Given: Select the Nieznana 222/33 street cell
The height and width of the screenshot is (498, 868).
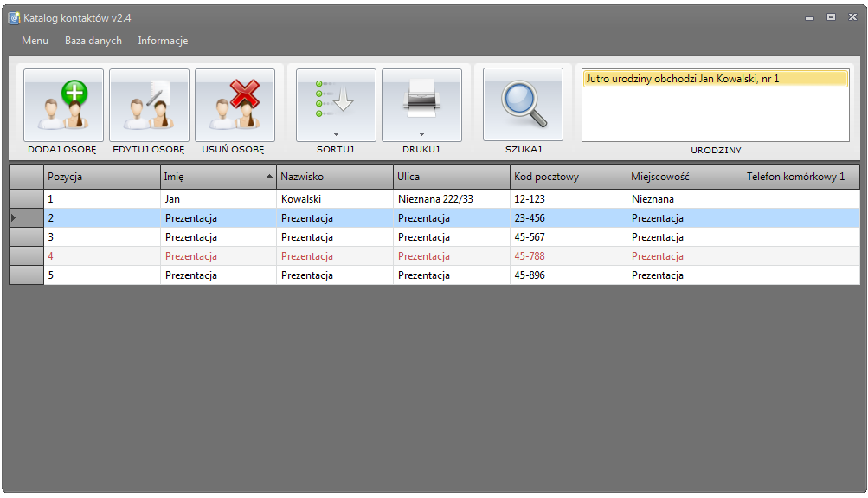Looking at the screenshot, I should click(452, 199).
